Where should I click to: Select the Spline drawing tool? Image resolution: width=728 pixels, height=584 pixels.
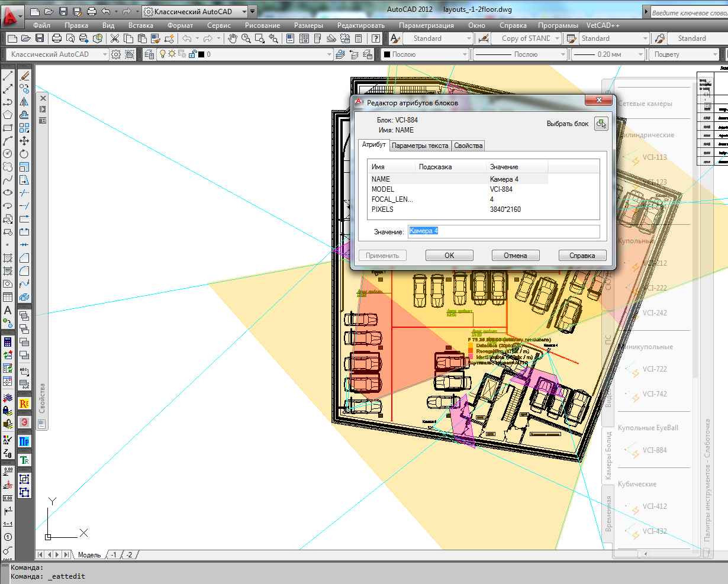[8, 180]
